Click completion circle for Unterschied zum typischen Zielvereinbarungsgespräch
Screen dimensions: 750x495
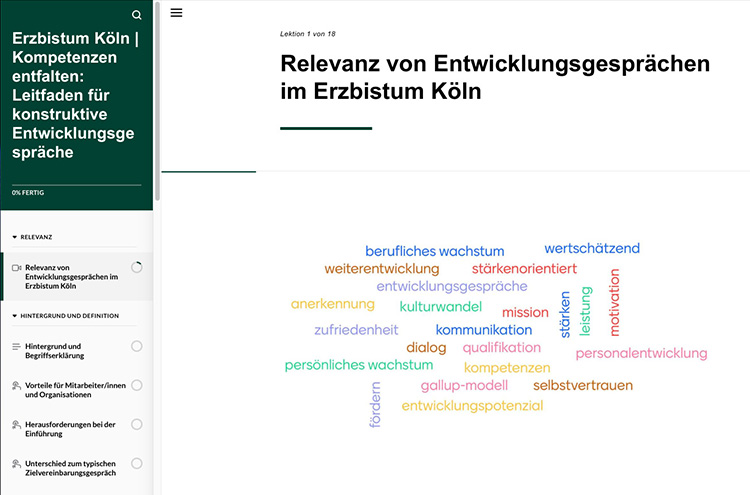click(137, 463)
